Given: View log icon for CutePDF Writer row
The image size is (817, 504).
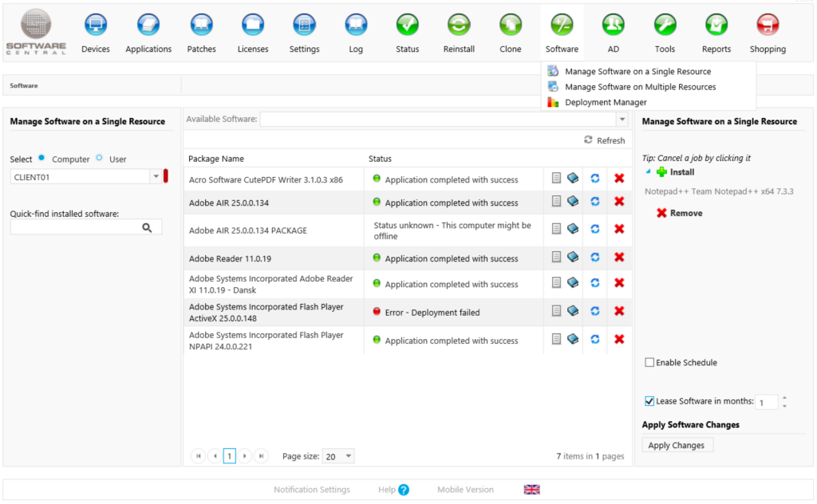Looking at the screenshot, I should click(x=556, y=178).
